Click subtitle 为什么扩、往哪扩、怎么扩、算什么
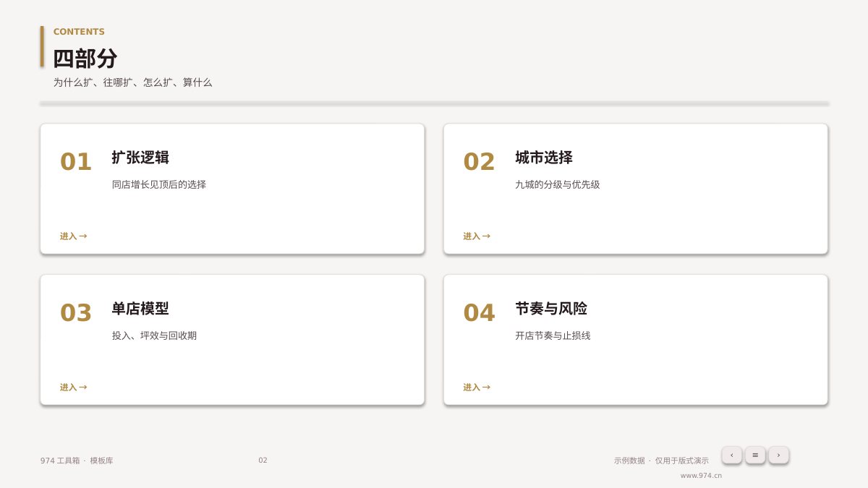Image resolution: width=868 pixels, height=488 pixels. click(x=132, y=82)
